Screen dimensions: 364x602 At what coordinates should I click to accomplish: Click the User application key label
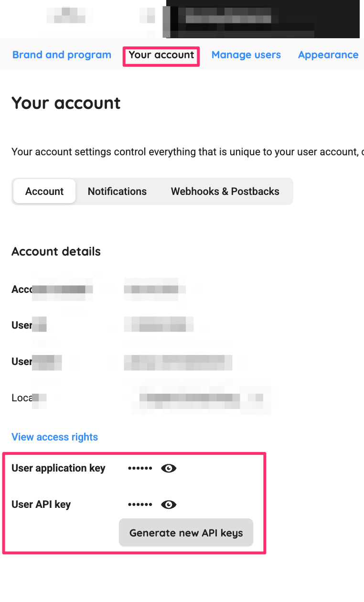pos(58,468)
